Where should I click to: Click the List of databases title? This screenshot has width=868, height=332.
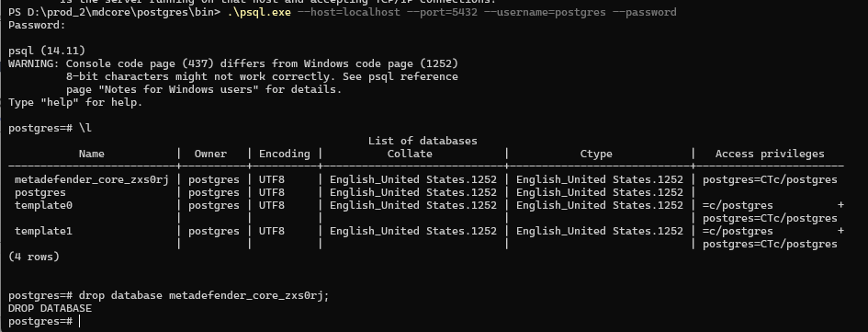pyautogui.click(x=423, y=141)
